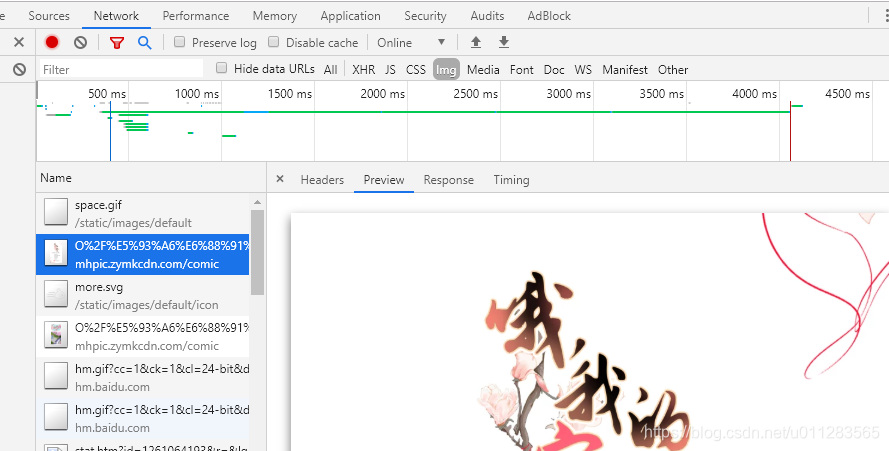Filter requests by JS

(390, 70)
